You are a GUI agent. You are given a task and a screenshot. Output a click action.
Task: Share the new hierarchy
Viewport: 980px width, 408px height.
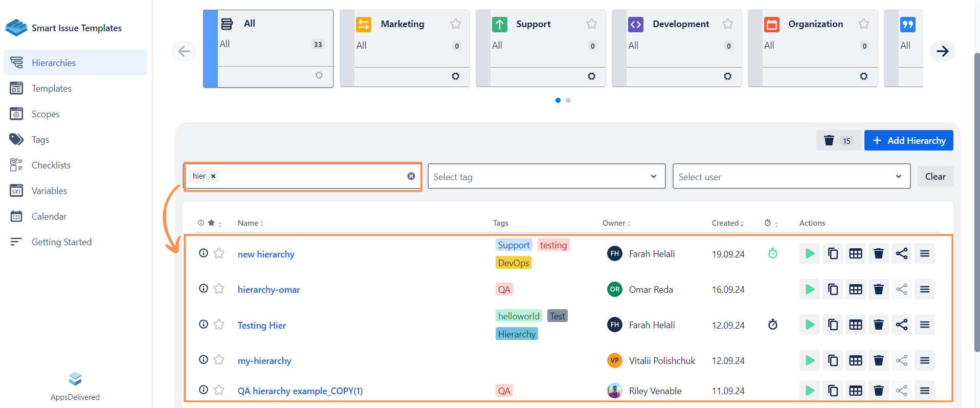(901, 254)
